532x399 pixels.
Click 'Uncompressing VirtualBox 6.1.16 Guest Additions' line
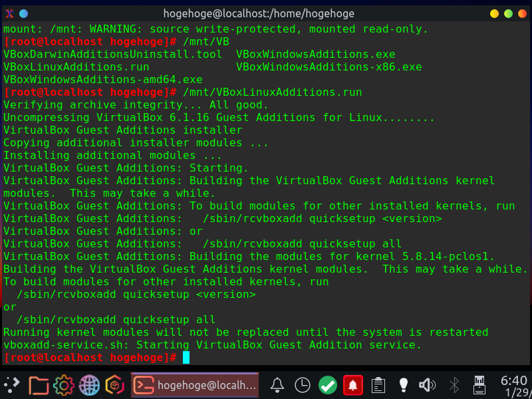219,118
